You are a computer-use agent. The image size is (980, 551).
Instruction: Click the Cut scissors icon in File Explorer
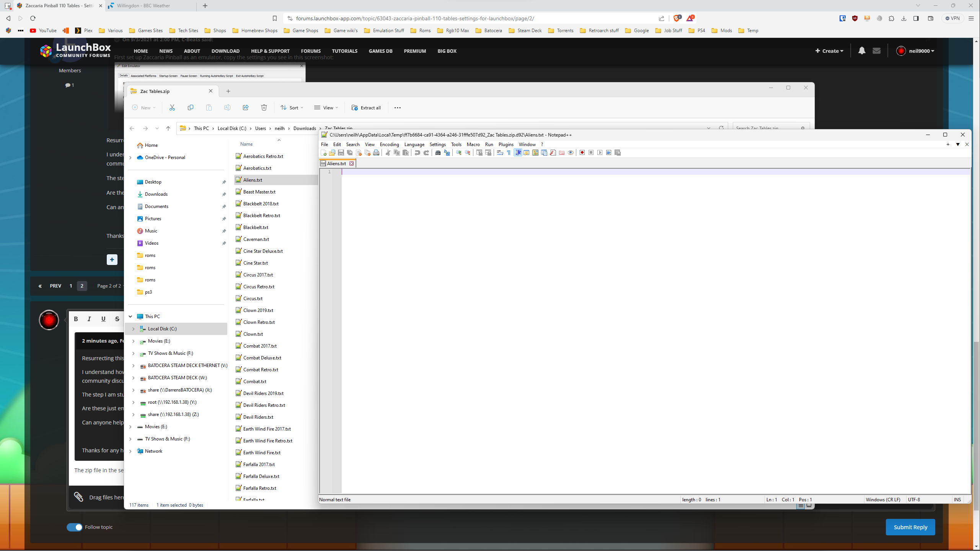pos(172,108)
